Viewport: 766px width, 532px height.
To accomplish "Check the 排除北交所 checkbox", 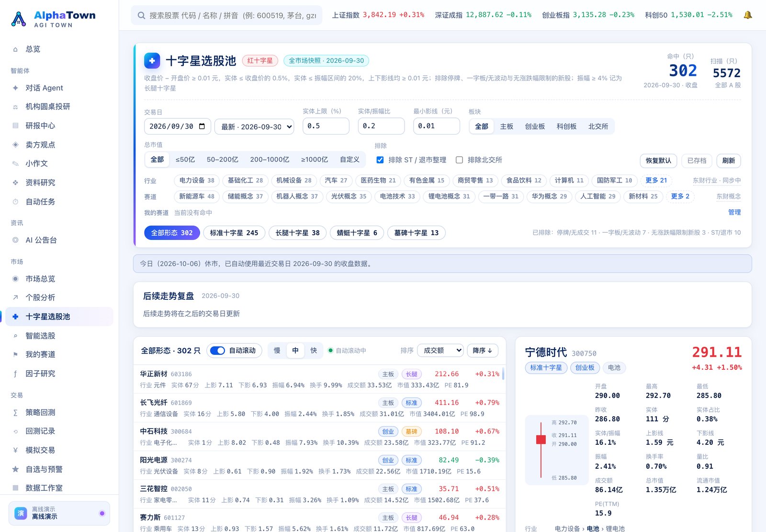I will click(x=459, y=160).
